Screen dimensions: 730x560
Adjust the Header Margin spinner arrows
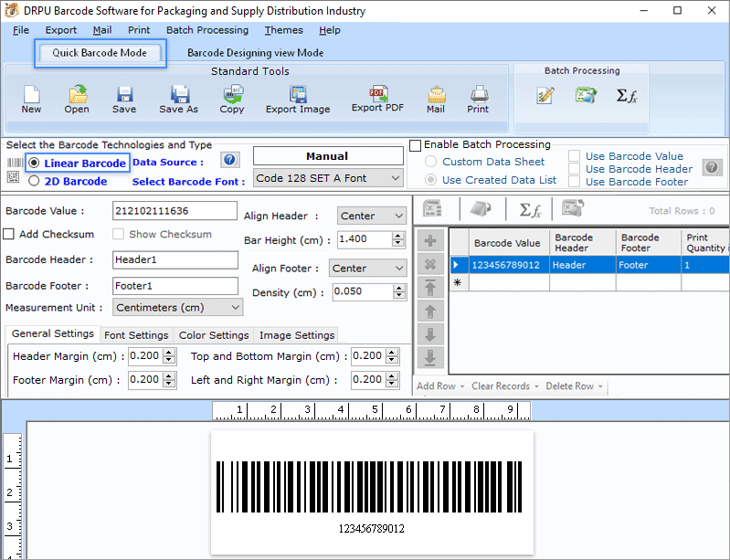(170, 356)
